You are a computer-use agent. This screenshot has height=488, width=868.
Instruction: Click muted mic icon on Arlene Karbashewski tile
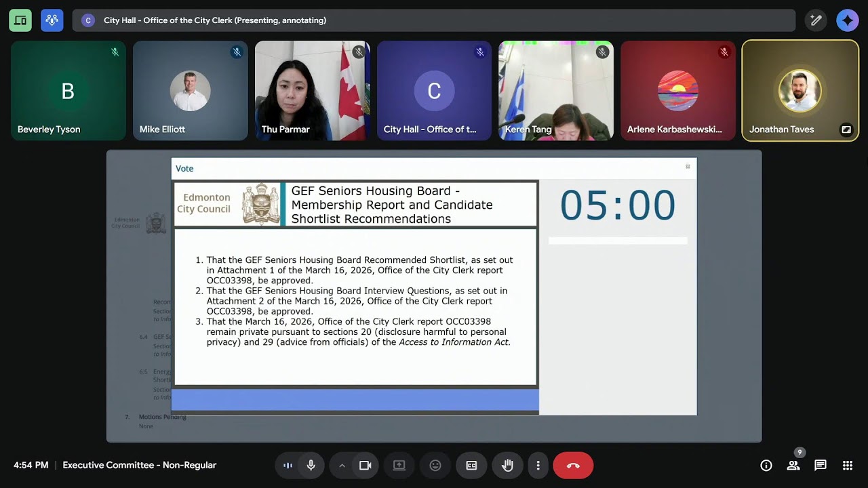pos(724,52)
